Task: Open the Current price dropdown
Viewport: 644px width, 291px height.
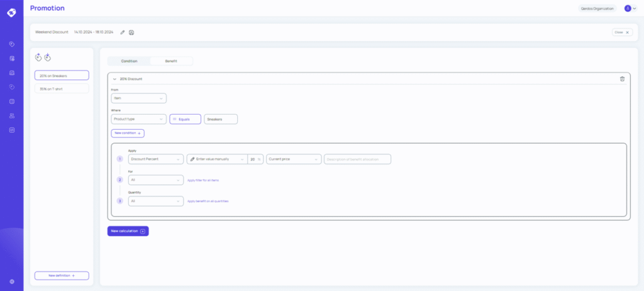Action: tap(293, 159)
